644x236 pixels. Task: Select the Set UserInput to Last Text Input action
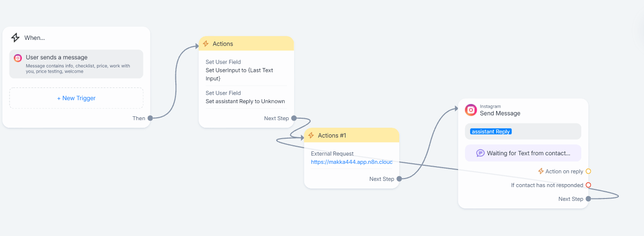tap(239, 74)
